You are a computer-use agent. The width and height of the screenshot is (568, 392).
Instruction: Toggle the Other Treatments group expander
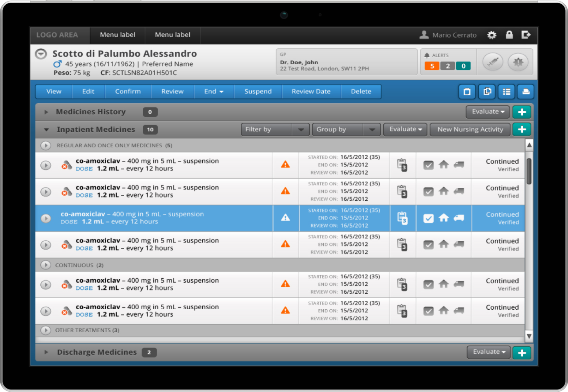coord(46,330)
